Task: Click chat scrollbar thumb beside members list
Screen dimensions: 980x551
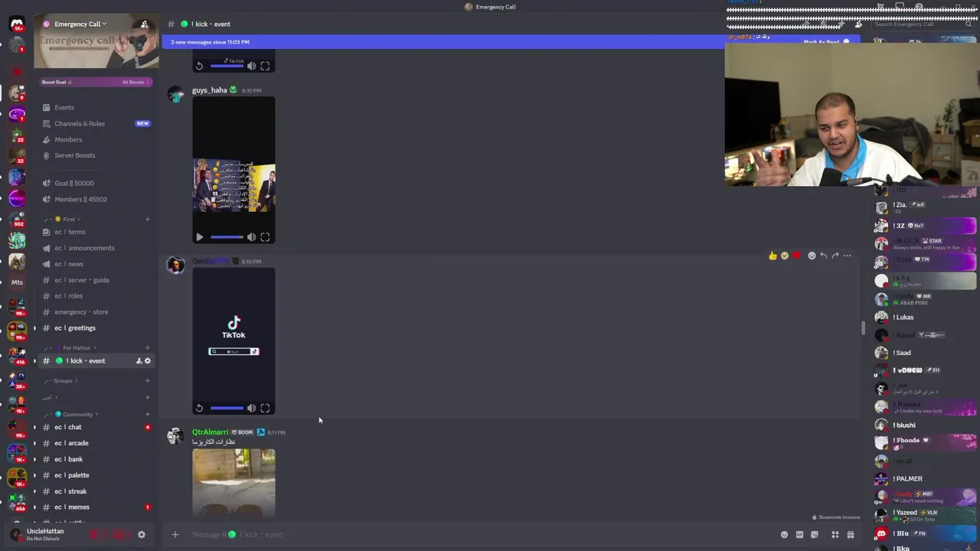Action: [x=863, y=328]
